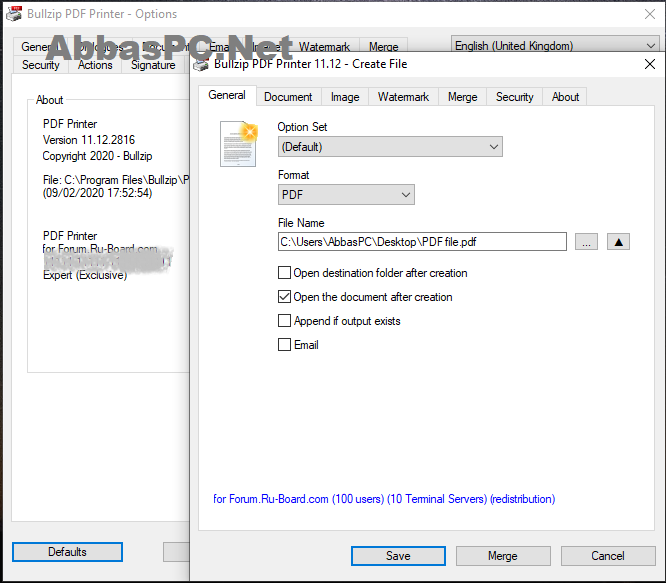Click the up-arrow button next to File Name
Image resolution: width=666 pixels, height=583 pixels.
click(618, 242)
